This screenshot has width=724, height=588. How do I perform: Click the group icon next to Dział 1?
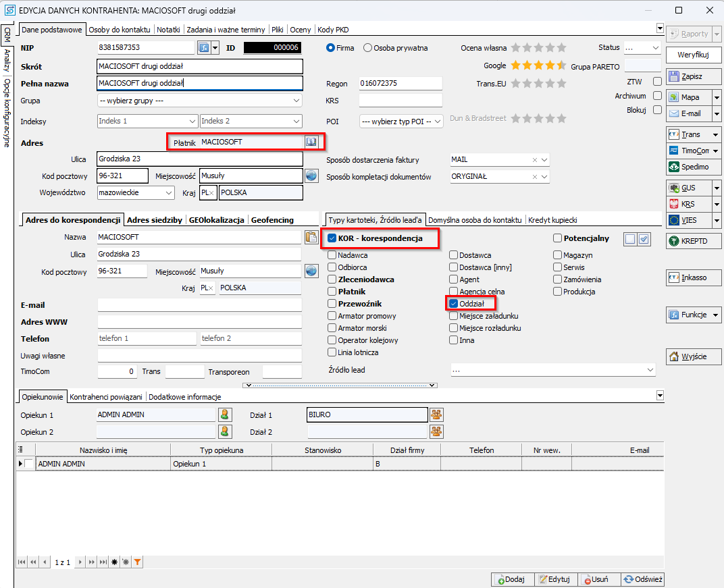[x=436, y=415]
